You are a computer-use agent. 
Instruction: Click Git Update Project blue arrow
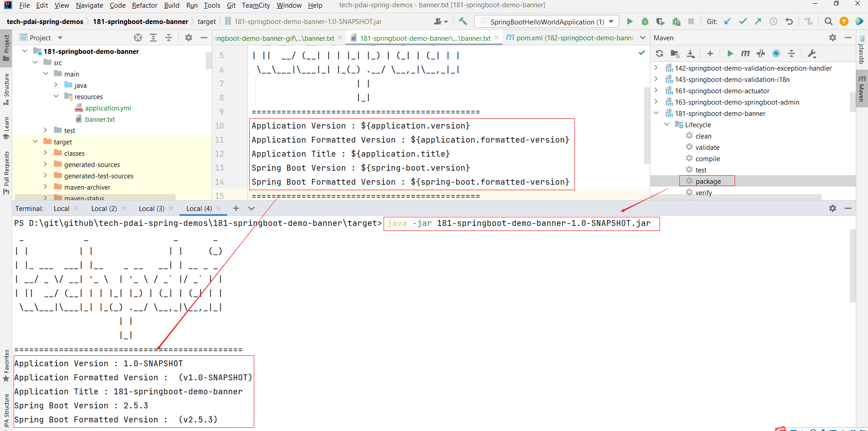click(727, 21)
